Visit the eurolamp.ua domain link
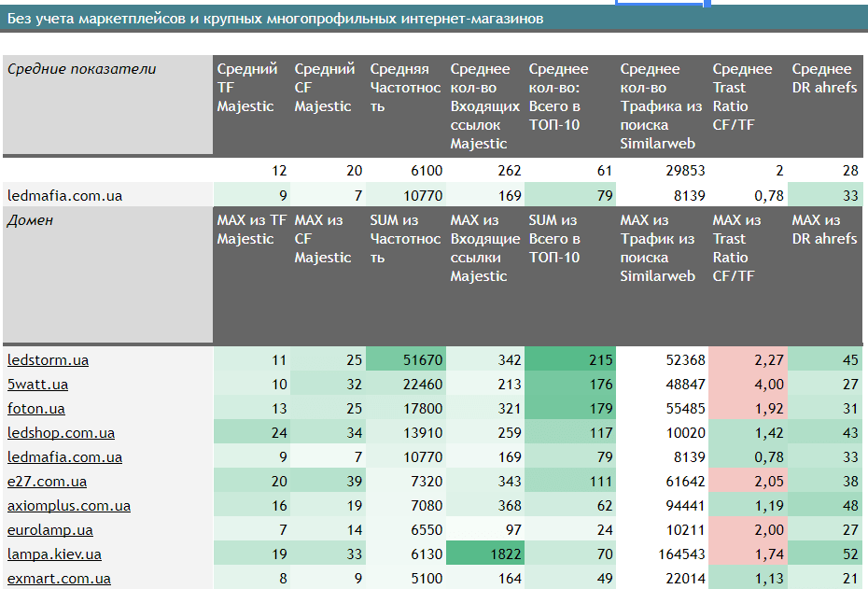 click(49, 530)
